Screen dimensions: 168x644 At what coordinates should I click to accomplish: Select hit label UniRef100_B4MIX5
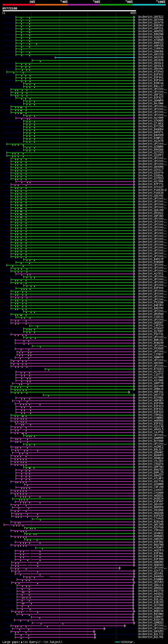151,259
